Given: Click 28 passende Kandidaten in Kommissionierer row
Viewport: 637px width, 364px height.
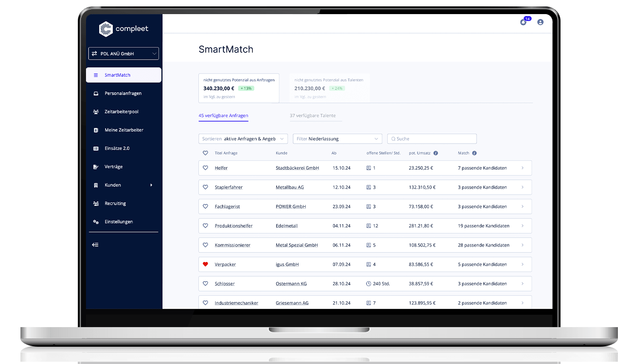Looking at the screenshot, I should click(484, 245).
